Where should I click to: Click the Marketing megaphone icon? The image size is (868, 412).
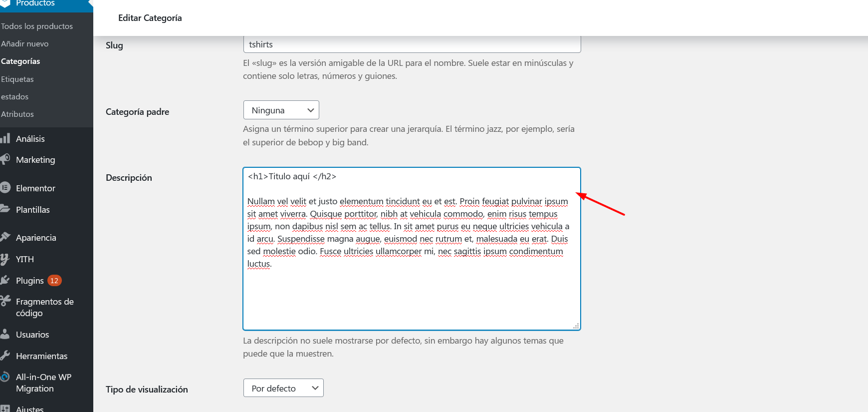pos(5,159)
